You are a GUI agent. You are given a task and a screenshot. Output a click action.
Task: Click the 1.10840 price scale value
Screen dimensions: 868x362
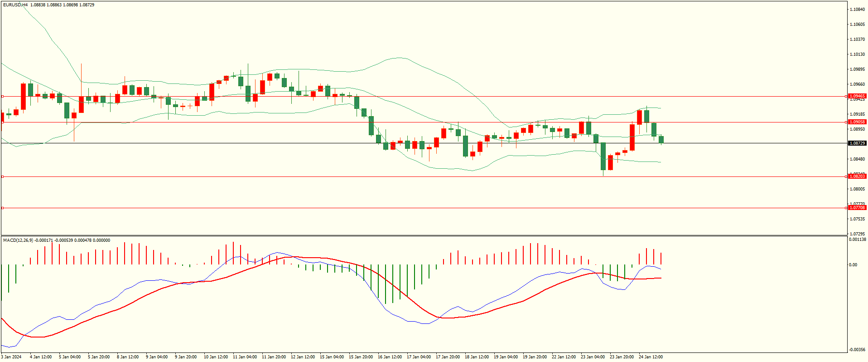pyautogui.click(x=857, y=10)
